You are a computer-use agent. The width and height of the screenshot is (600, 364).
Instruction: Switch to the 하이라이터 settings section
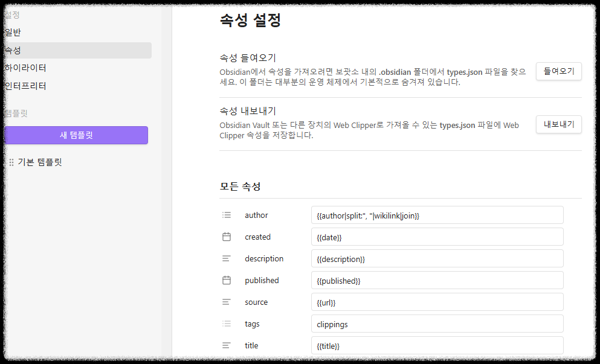21,68
